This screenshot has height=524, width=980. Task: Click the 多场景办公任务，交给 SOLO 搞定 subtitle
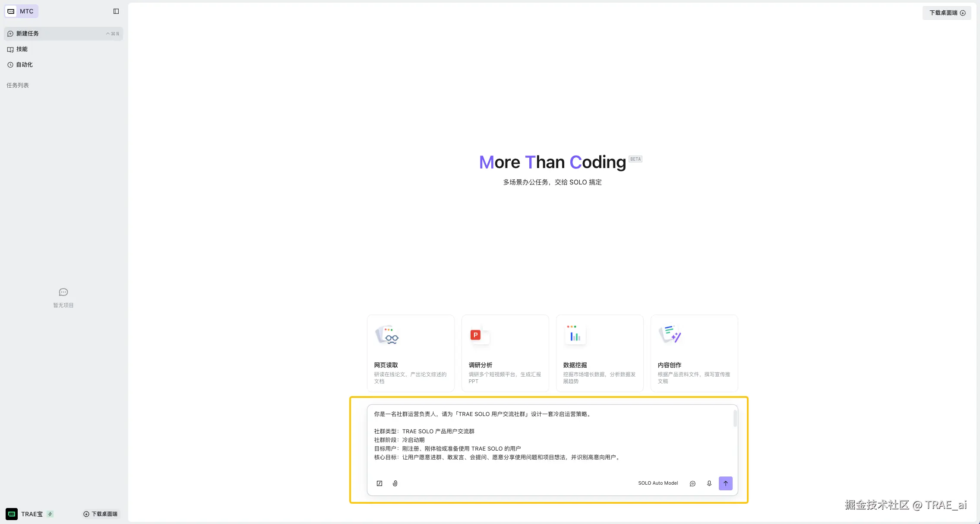(x=552, y=182)
